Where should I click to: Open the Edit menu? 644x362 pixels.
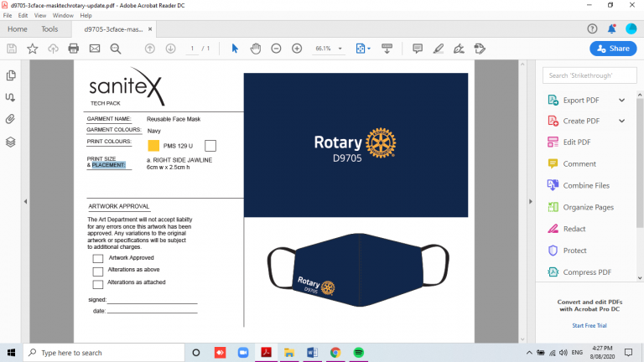coord(23,15)
